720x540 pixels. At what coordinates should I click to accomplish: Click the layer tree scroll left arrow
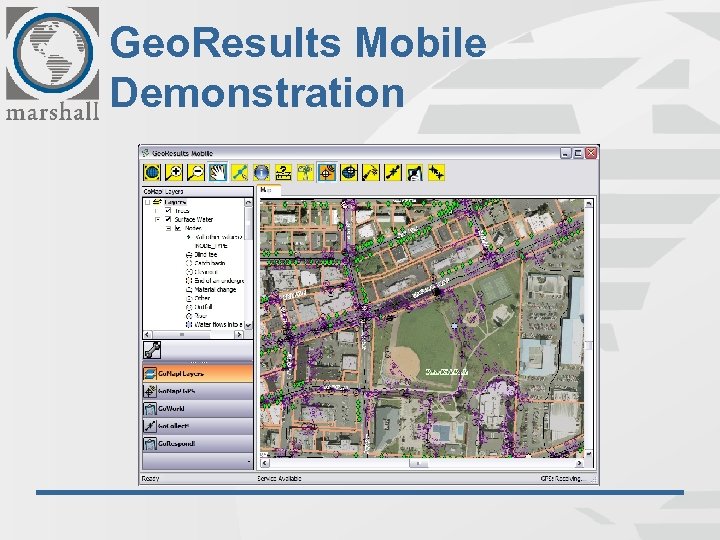tap(147, 335)
